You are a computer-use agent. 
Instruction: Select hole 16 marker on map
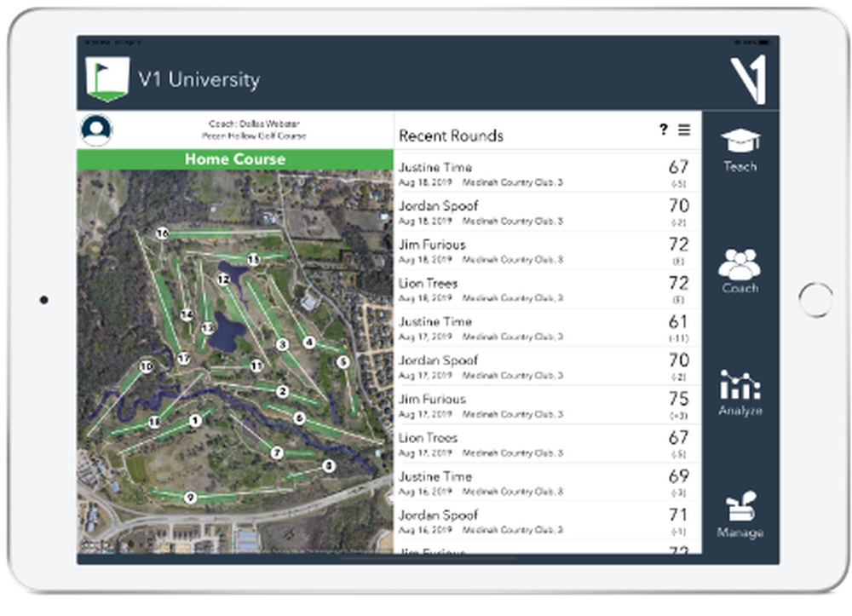tap(163, 233)
